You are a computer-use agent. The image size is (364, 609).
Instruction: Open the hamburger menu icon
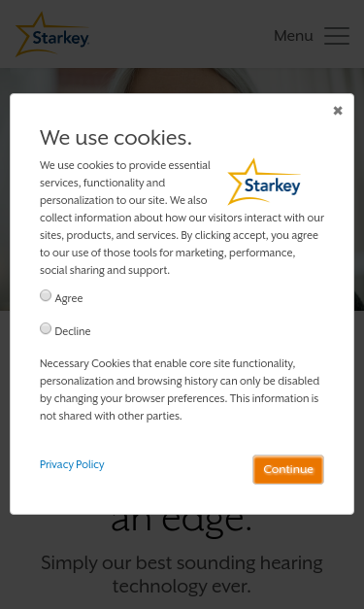tap(337, 36)
